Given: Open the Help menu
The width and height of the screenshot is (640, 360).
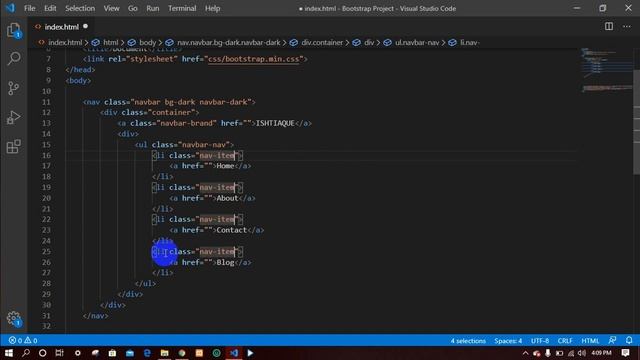Looking at the screenshot, I should point(212,8).
